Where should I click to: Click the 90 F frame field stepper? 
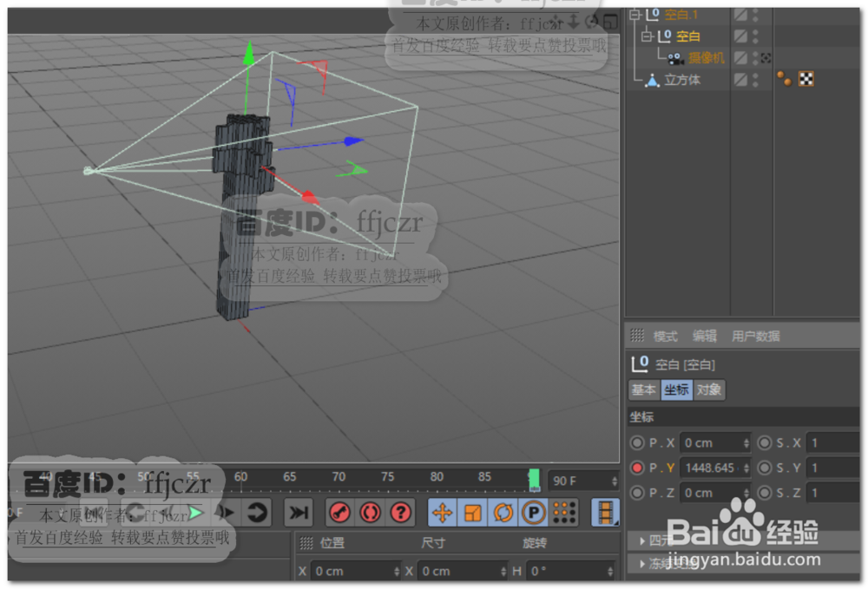615,481
